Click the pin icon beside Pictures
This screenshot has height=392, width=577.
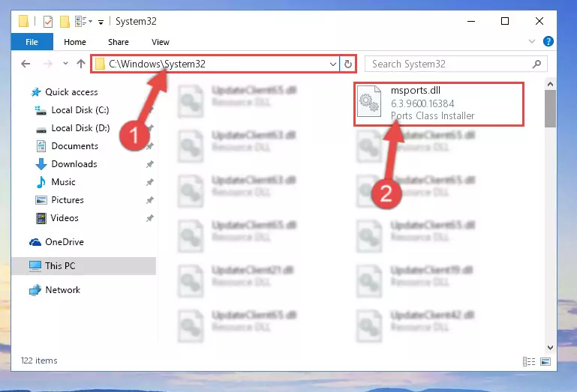(x=150, y=200)
